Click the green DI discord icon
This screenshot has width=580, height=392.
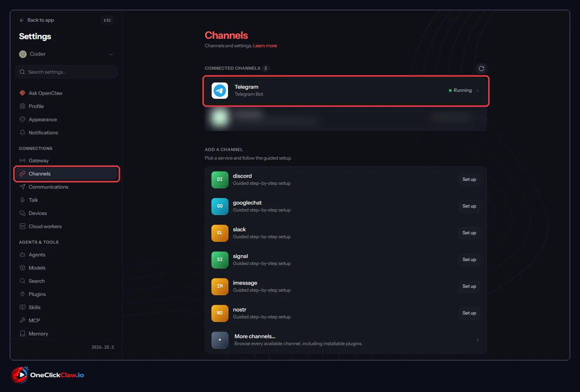220,179
